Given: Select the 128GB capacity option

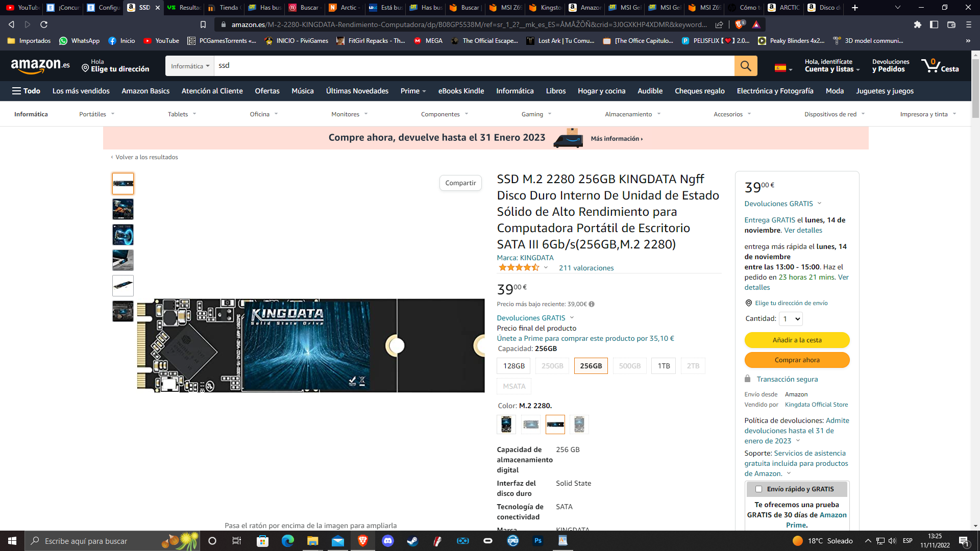Looking at the screenshot, I should pos(513,366).
